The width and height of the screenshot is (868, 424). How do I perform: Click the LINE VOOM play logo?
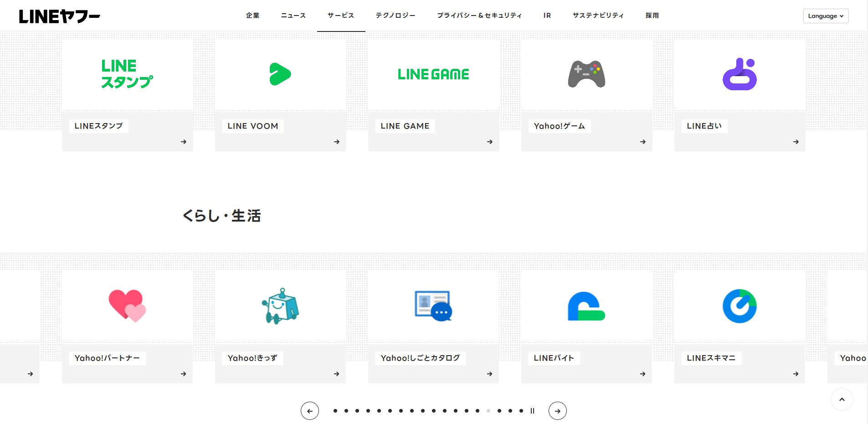click(280, 74)
